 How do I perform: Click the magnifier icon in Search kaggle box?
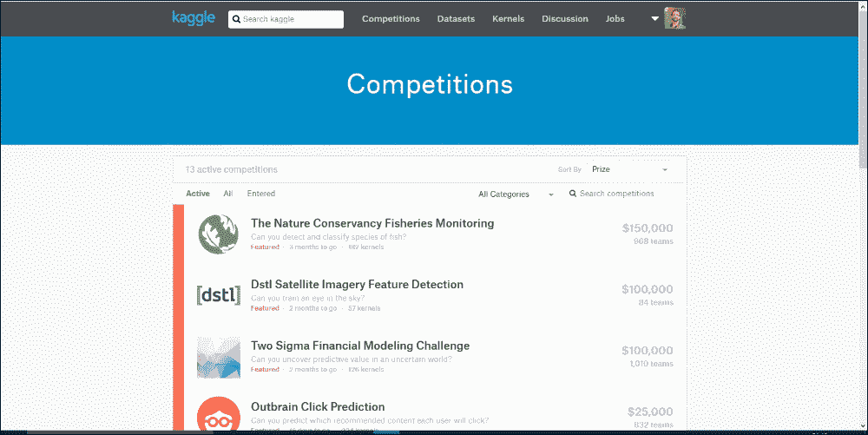tap(236, 19)
